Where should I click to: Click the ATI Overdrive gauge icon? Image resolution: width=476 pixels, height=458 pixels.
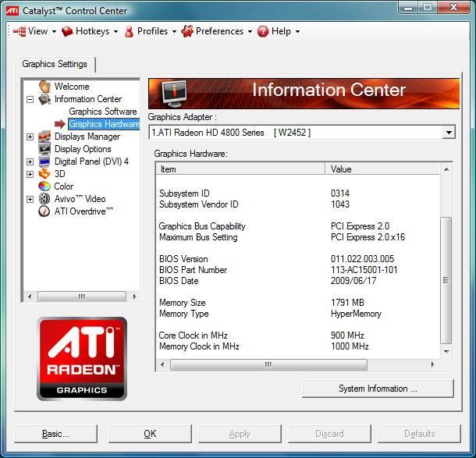pos(44,211)
